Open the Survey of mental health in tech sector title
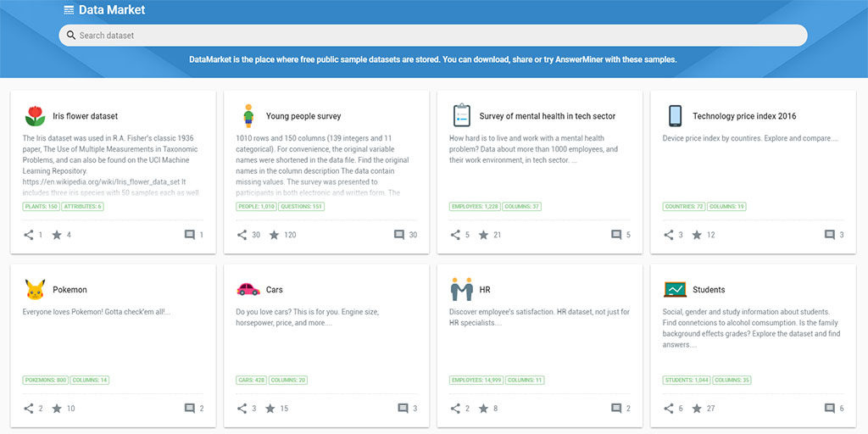 pyautogui.click(x=548, y=116)
